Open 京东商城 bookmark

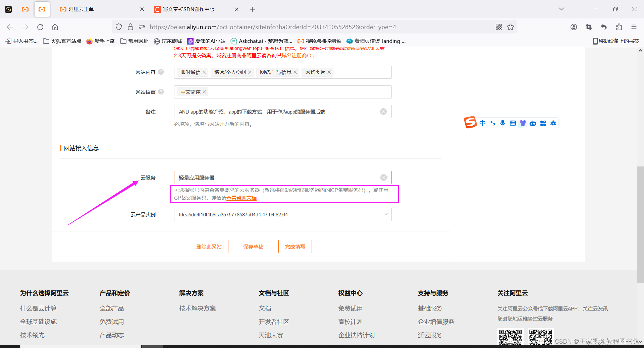pyautogui.click(x=168, y=41)
